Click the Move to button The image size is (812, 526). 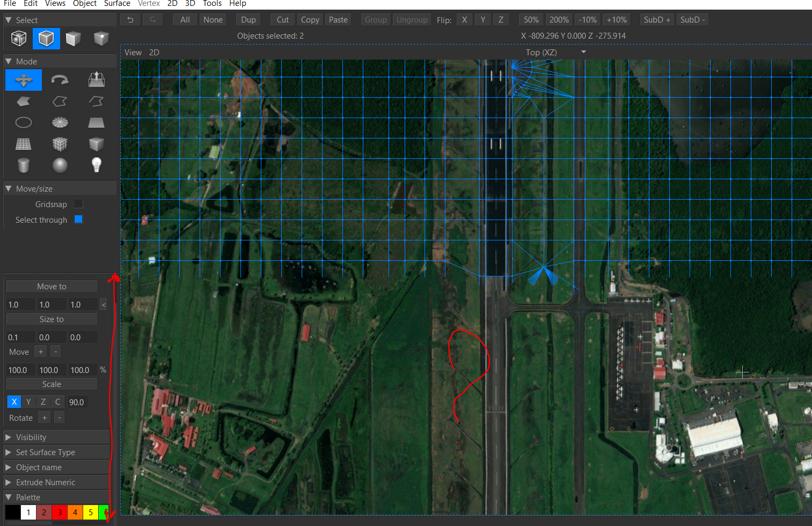[52, 287]
